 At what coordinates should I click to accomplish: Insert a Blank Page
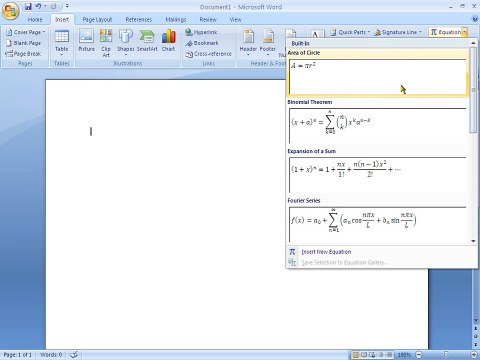coord(24,43)
